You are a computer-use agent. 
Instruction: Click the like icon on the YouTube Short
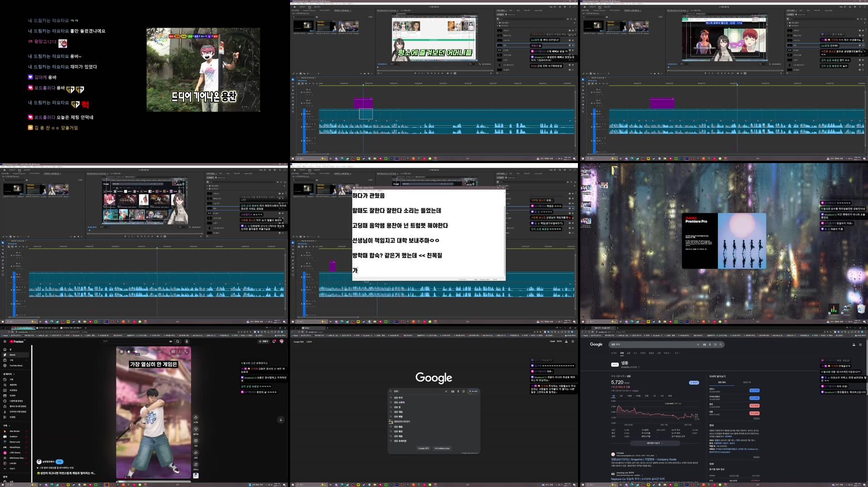point(196,417)
